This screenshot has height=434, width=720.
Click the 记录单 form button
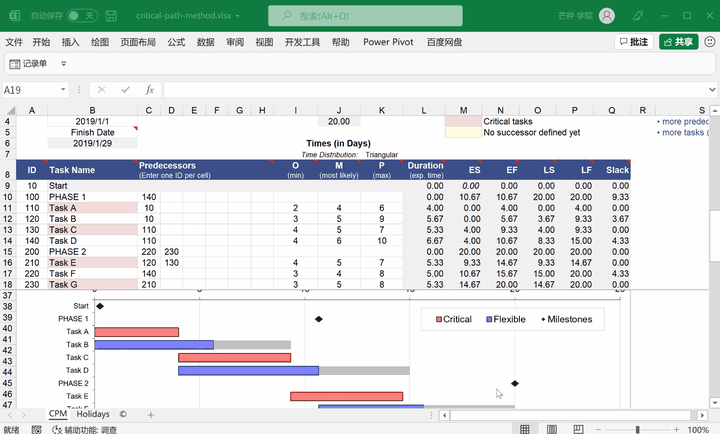coord(28,63)
